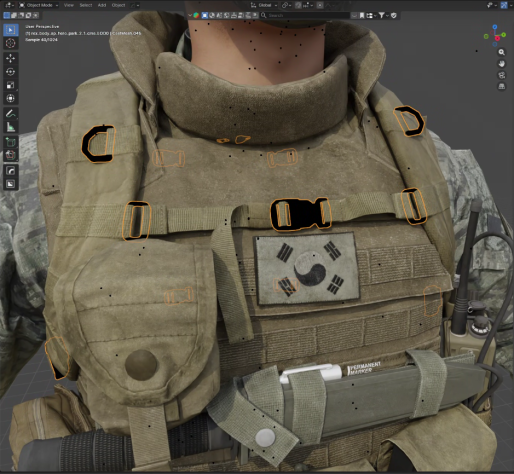Click the zoom magnifier navigation icon
Image resolution: width=514 pixels, height=474 pixels.
(501, 52)
